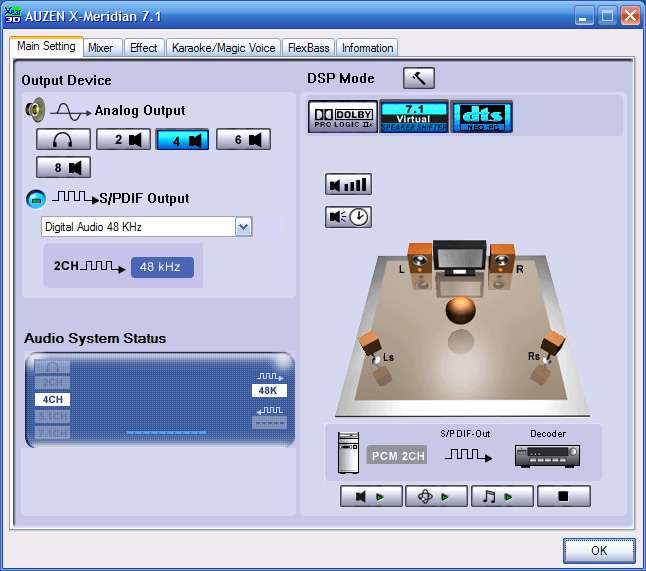Open the Karaoke/Magic Voice tab
The height and width of the screenshot is (571, 646).
click(223, 48)
